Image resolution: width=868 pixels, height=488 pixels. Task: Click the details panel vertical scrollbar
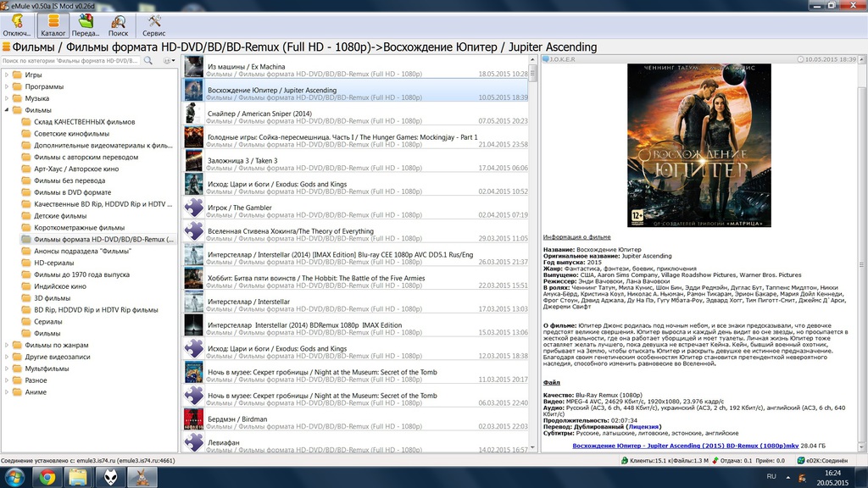pyautogui.click(x=862, y=264)
